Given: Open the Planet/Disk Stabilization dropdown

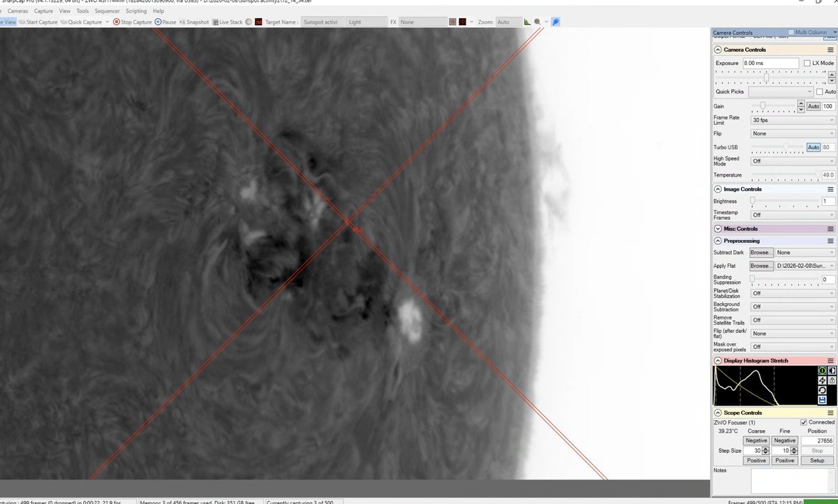Looking at the screenshot, I should point(793,293).
